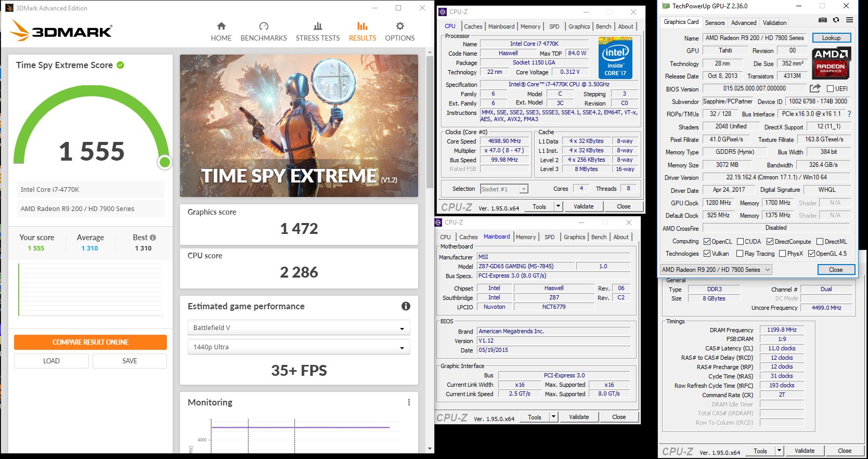Click the scroll down arrow in 3DMark
Viewport: 868px width, 459px height.
click(430, 449)
